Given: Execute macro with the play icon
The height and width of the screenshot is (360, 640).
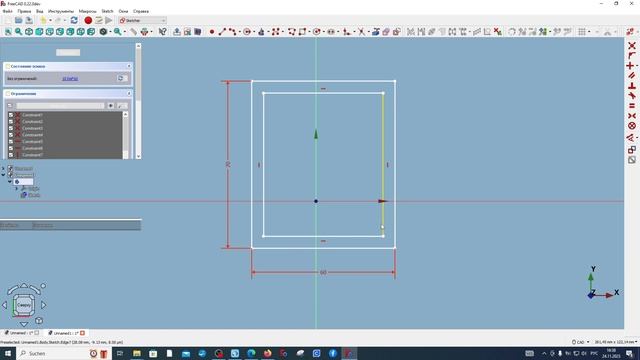Looking at the screenshot, I should coord(109,20).
